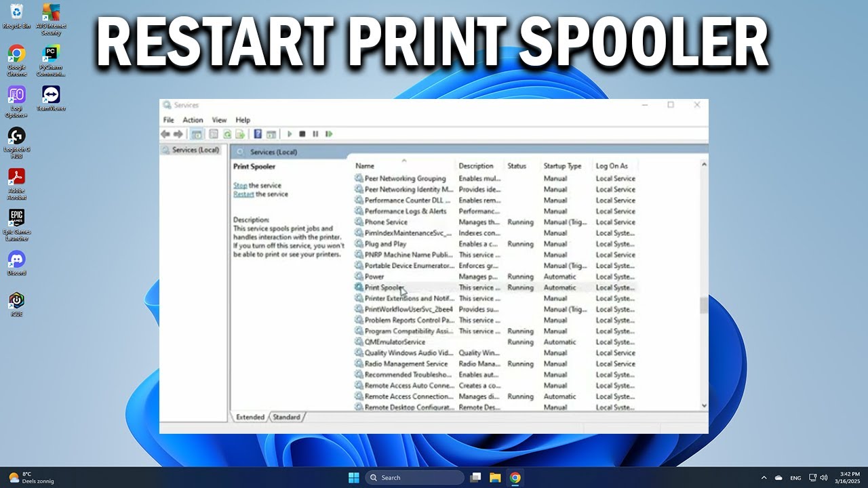The width and height of the screenshot is (868, 488).
Task: Select the QMEmulatorService row
Action: pos(495,342)
